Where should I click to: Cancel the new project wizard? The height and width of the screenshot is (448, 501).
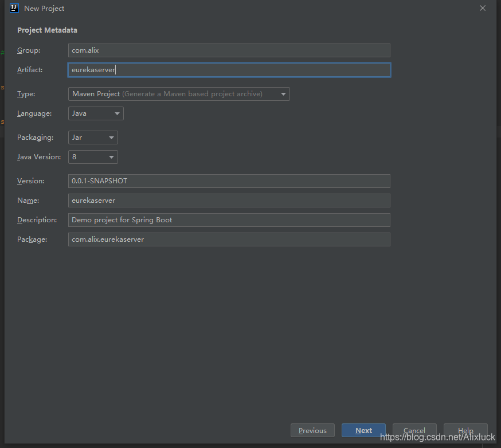(414, 430)
